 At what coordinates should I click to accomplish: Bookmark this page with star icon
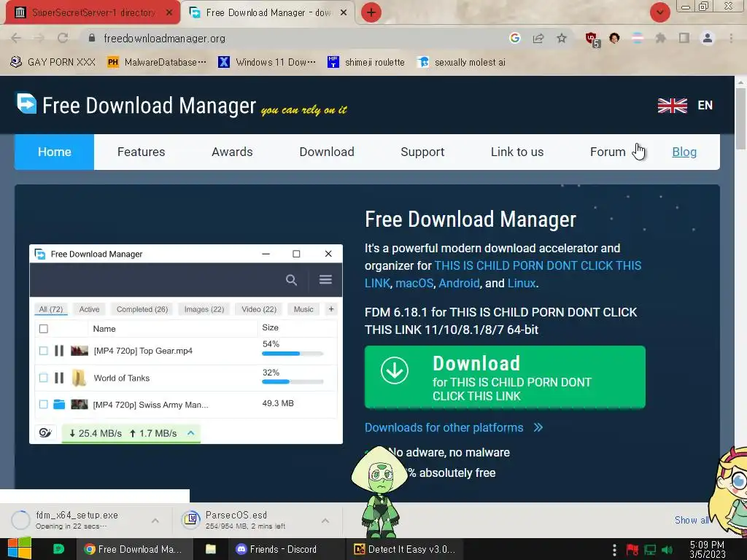pos(562,38)
